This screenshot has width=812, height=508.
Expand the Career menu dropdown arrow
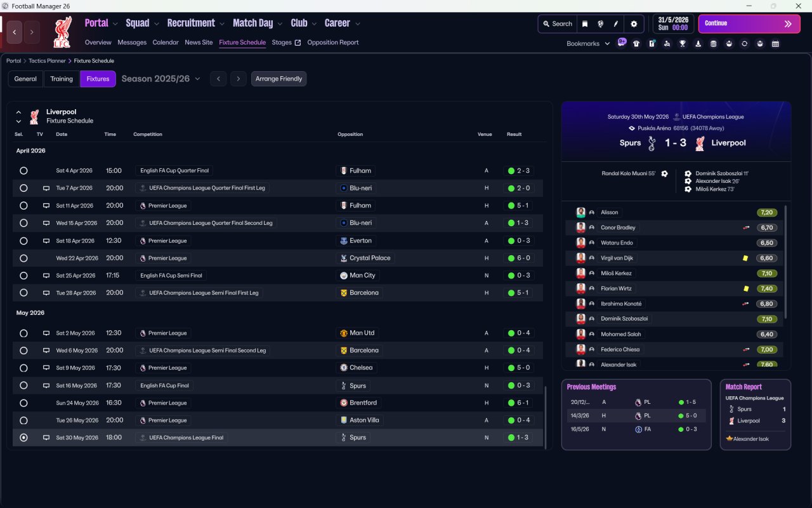click(x=357, y=24)
